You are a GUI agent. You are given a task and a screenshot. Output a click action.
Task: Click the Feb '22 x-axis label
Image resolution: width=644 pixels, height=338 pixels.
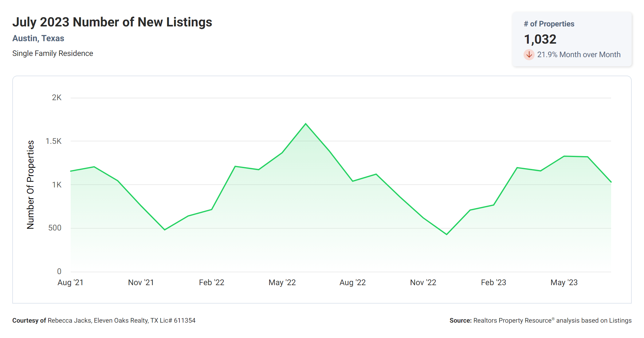[x=211, y=282]
